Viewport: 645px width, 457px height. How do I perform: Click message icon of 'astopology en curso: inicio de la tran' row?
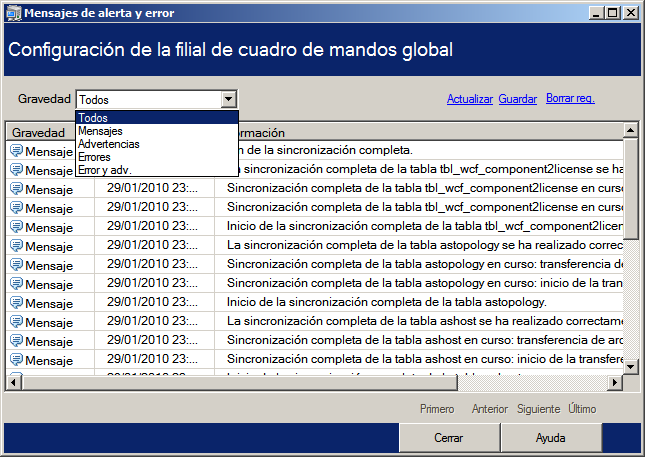point(16,283)
